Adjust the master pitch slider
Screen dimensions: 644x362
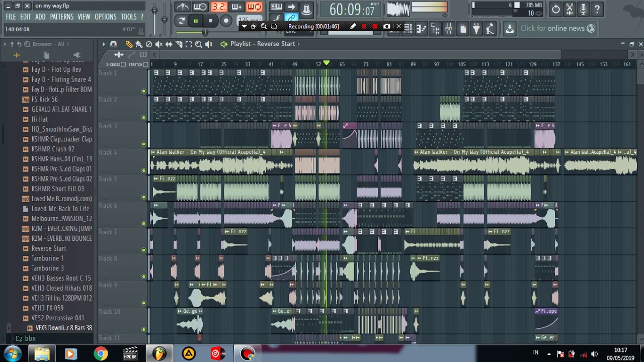[x=164, y=19]
